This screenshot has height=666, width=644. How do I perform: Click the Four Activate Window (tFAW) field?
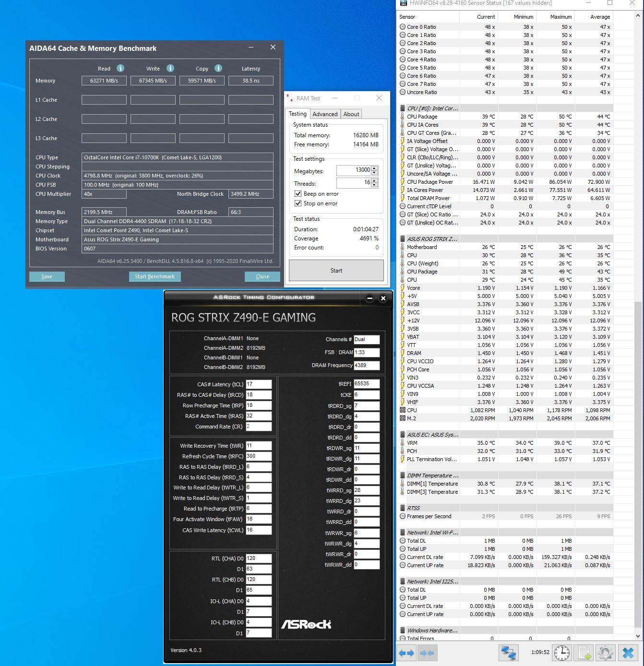(259, 519)
